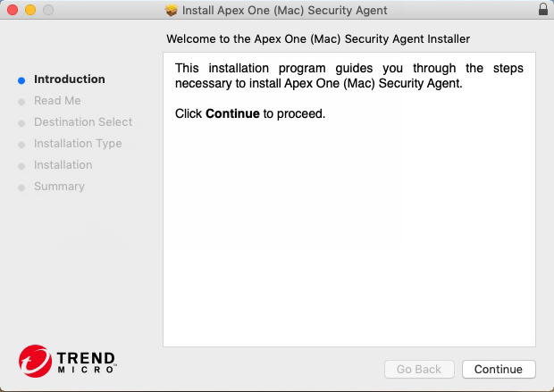Click the package icon in window title

click(x=172, y=11)
